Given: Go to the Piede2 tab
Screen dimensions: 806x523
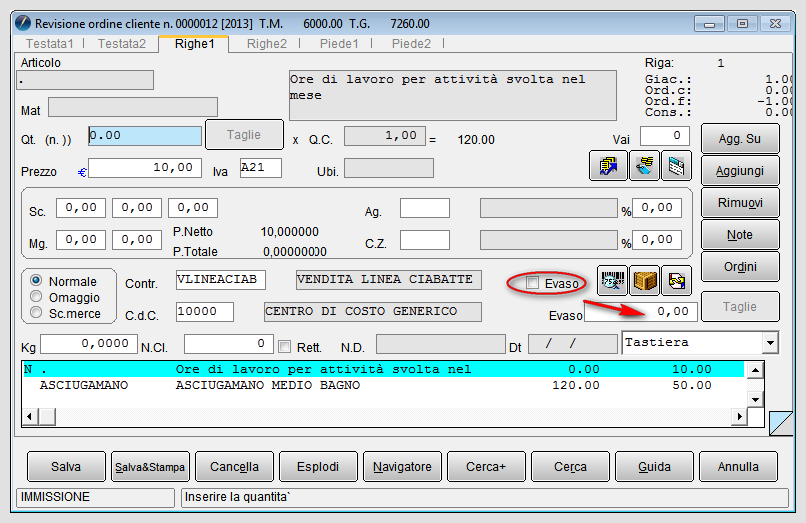Looking at the screenshot, I should 411,44.
